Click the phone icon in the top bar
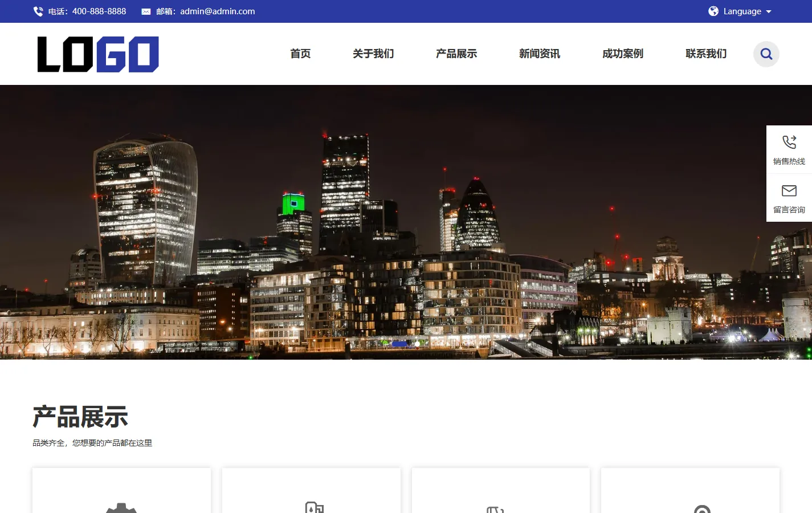Screen dimensions: 812x513 tap(38, 11)
